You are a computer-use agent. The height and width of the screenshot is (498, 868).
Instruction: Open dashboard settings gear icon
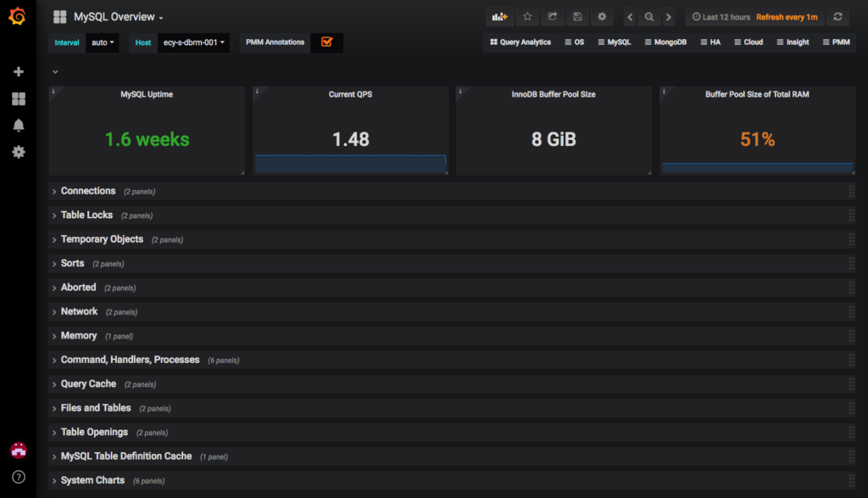pyautogui.click(x=602, y=16)
